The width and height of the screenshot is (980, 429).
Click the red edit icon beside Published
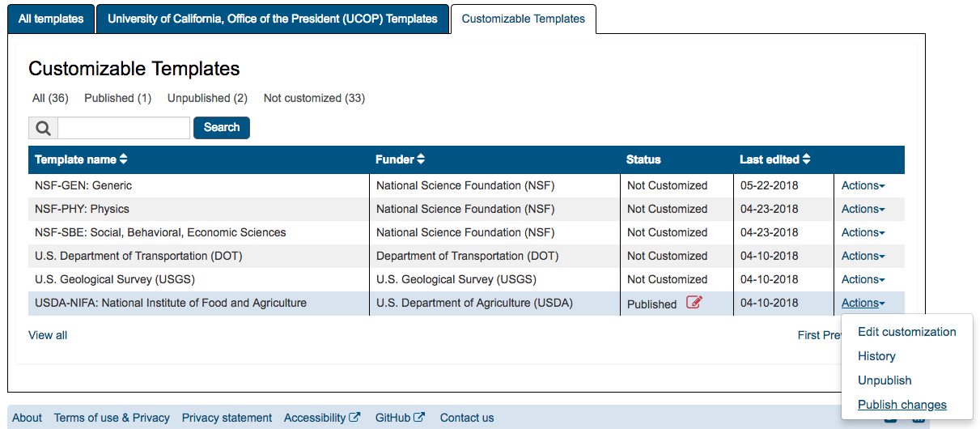pos(694,303)
